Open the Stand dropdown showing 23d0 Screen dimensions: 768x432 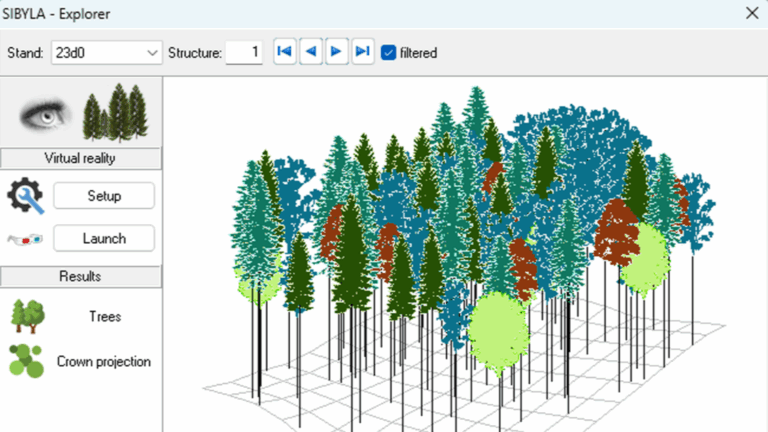pyautogui.click(x=106, y=52)
